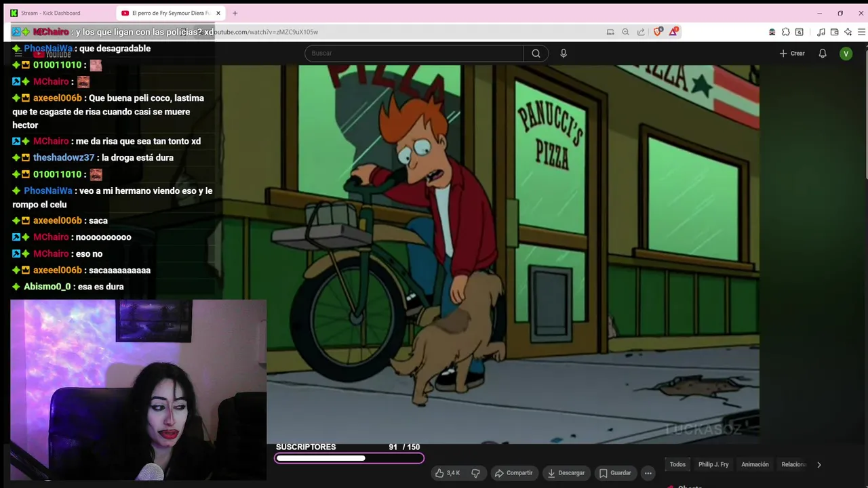Open the three-dot more actions menu
The height and width of the screenshot is (488, 868).
tap(648, 472)
